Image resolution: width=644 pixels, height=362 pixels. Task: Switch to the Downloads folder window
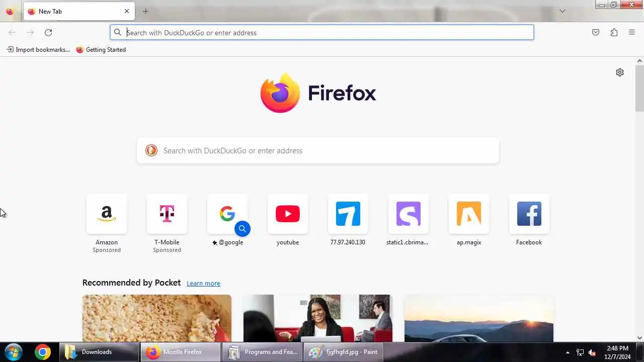(x=99, y=352)
